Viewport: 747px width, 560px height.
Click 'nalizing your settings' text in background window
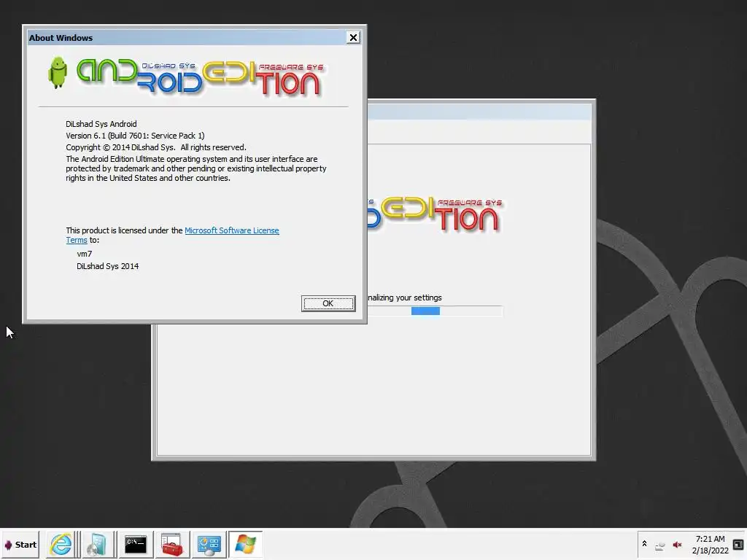404,297
